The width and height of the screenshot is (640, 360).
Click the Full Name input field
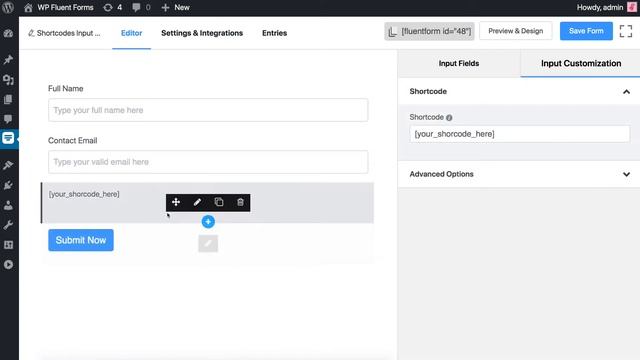(x=208, y=110)
